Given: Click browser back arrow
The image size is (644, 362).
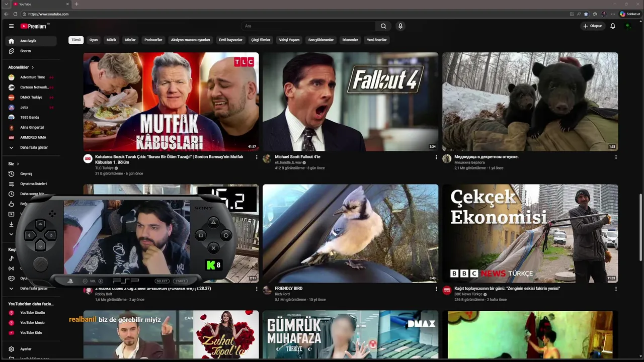Looking at the screenshot, I should point(6,14).
